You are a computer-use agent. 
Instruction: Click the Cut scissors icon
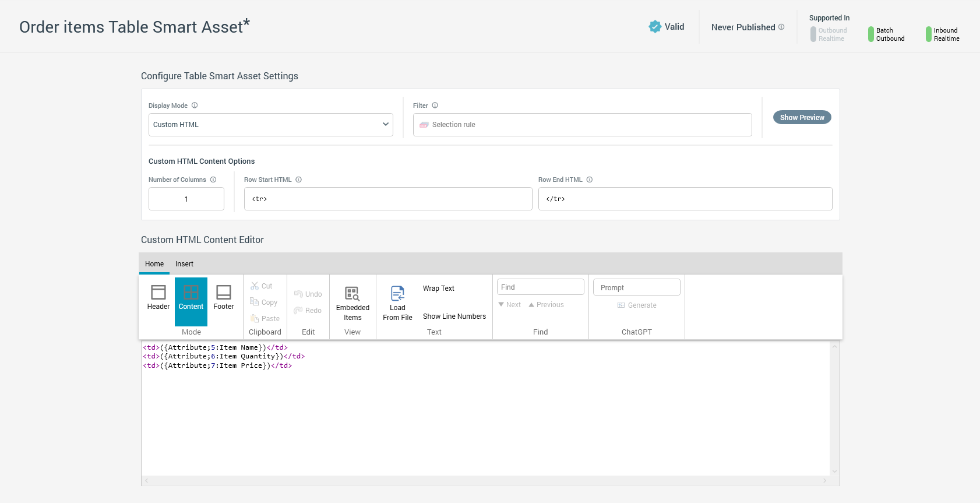pos(255,286)
